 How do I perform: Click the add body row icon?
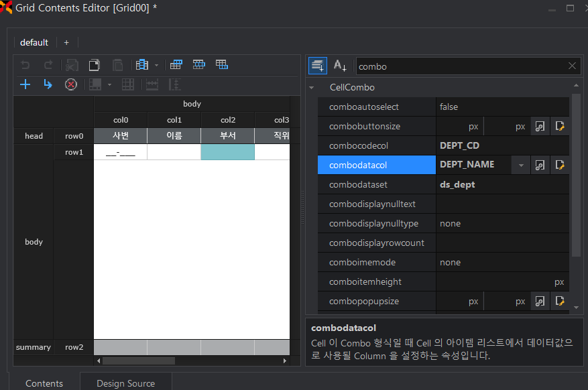[198, 65]
